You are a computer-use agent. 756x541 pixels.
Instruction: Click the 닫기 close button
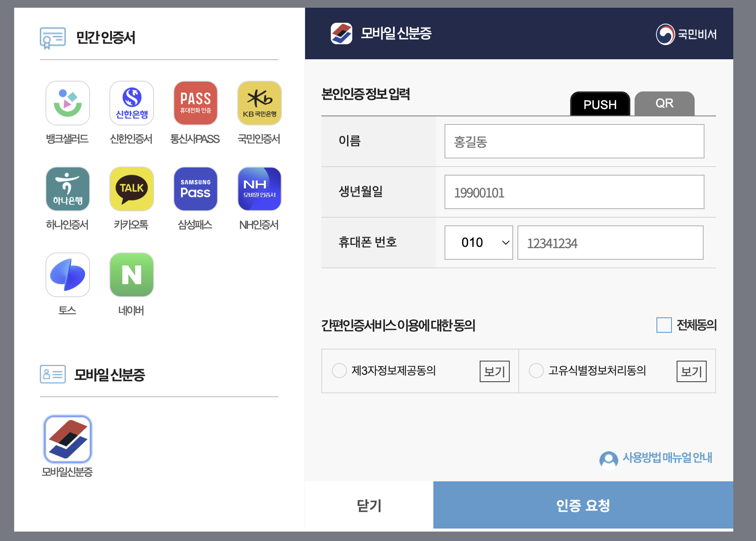click(368, 506)
